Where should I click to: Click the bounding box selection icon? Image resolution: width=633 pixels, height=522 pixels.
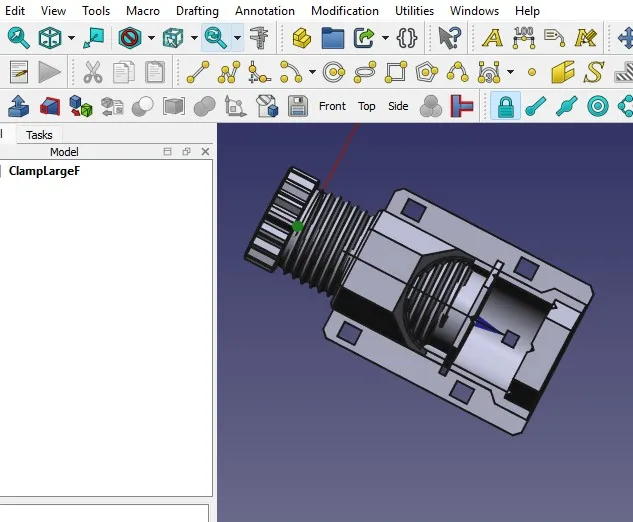(173, 38)
